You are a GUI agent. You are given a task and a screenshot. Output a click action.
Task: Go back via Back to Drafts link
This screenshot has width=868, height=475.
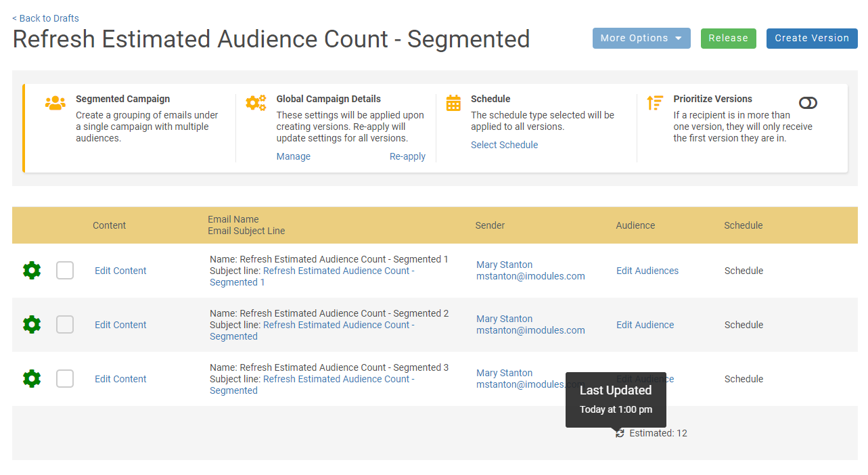click(45, 18)
